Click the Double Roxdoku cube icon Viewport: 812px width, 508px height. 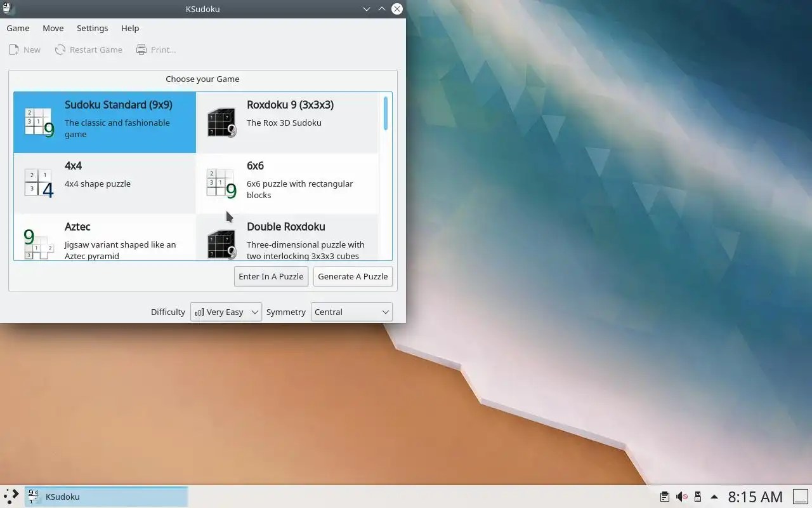click(x=221, y=244)
